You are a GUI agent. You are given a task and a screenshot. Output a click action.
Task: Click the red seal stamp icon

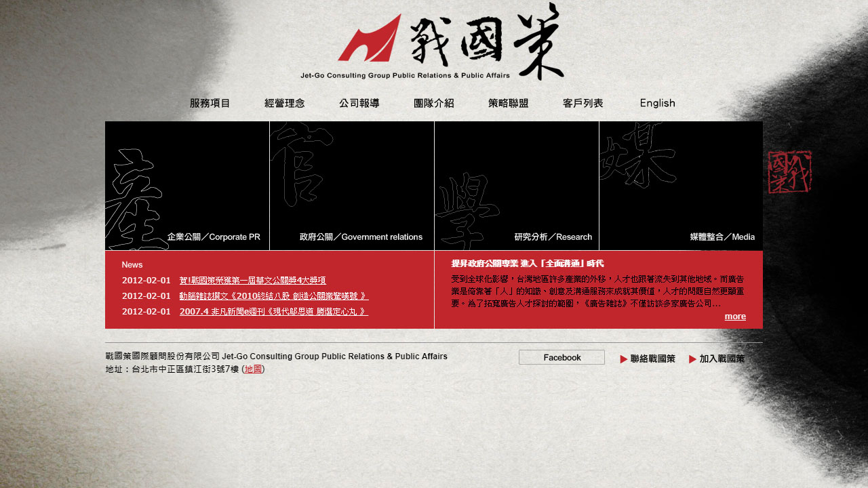point(790,171)
